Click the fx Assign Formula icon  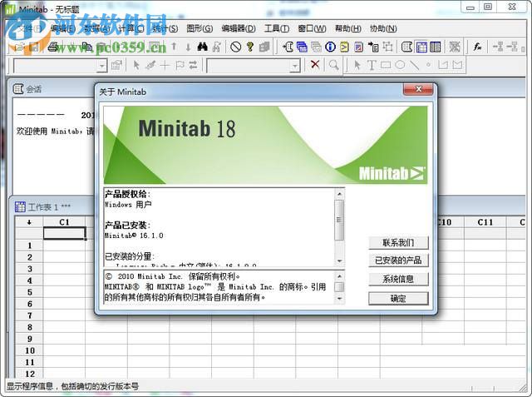(478, 47)
